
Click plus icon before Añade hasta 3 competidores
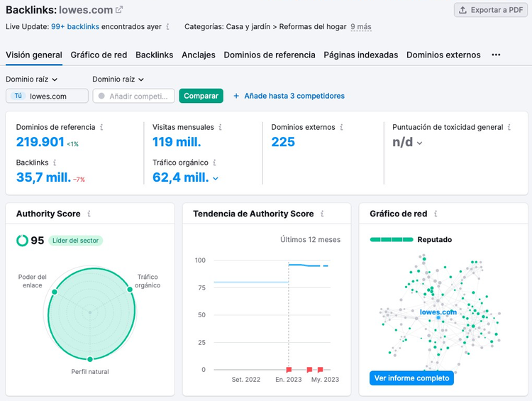pyautogui.click(x=236, y=96)
